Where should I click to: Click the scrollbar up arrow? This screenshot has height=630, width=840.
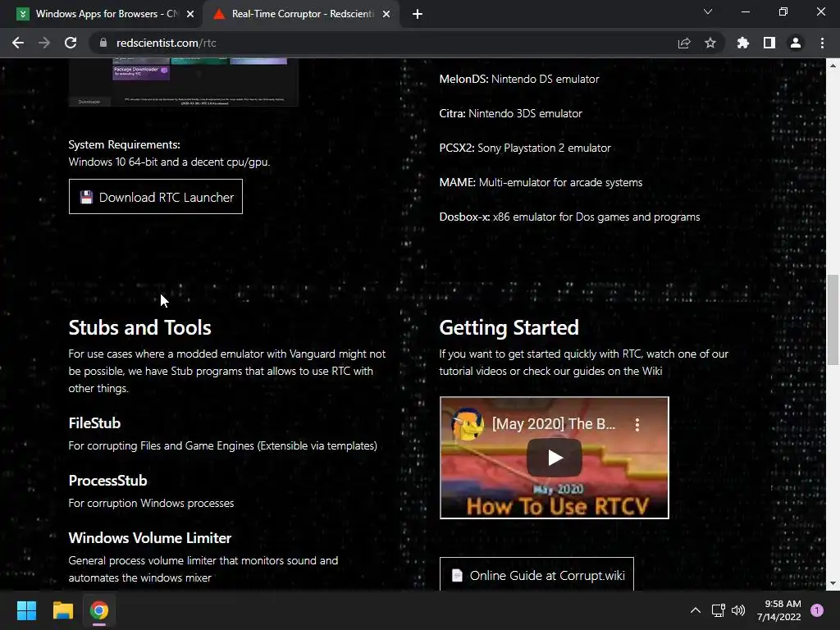click(x=833, y=66)
